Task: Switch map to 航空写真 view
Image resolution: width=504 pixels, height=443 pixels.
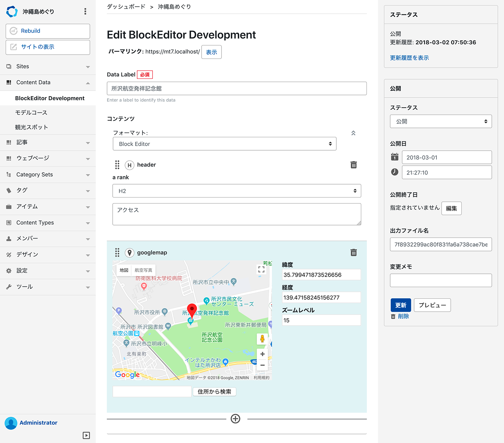Action: click(143, 270)
